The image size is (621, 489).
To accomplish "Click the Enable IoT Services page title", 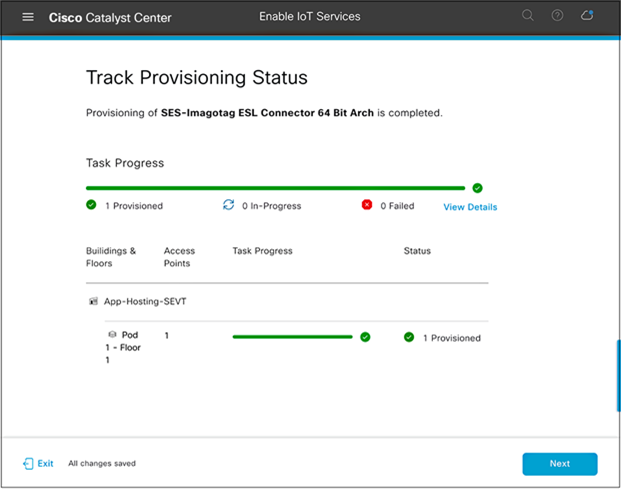I will [310, 17].
